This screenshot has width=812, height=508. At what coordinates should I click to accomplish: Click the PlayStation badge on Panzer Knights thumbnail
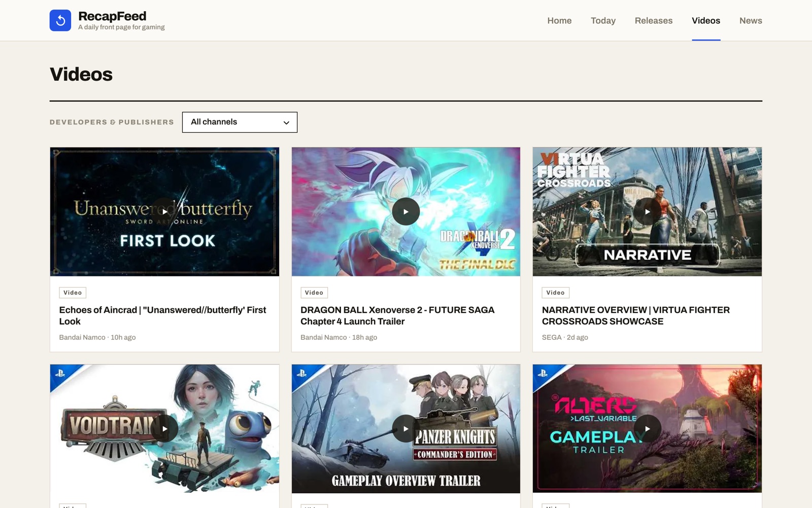tap(302, 374)
